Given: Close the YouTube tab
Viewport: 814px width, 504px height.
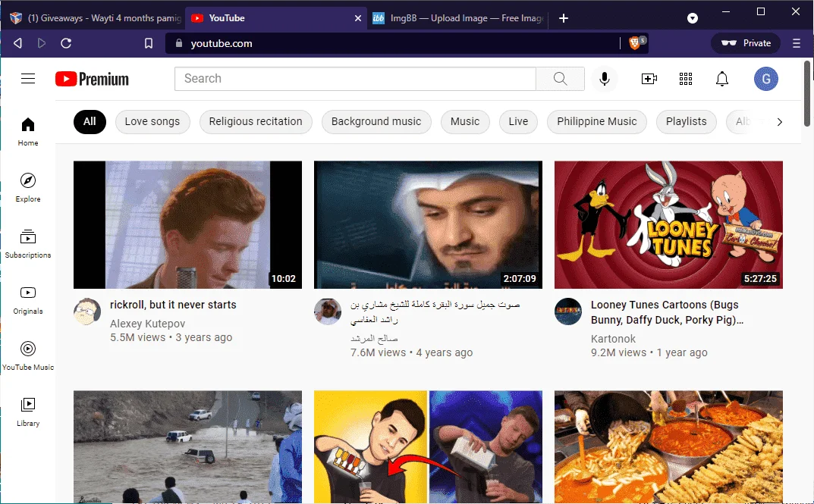Looking at the screenshot, I should pyautogui.click(x=357, y=18).
